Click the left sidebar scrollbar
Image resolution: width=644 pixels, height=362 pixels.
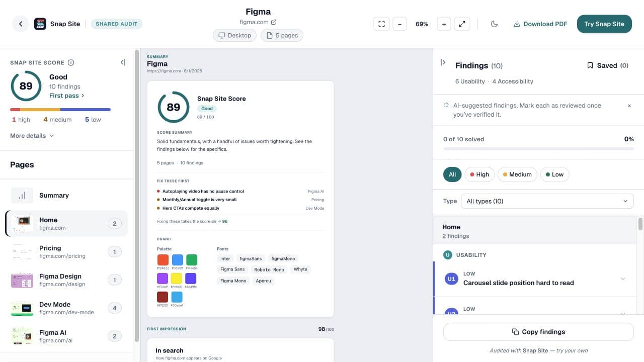click(x=136, y=196)
